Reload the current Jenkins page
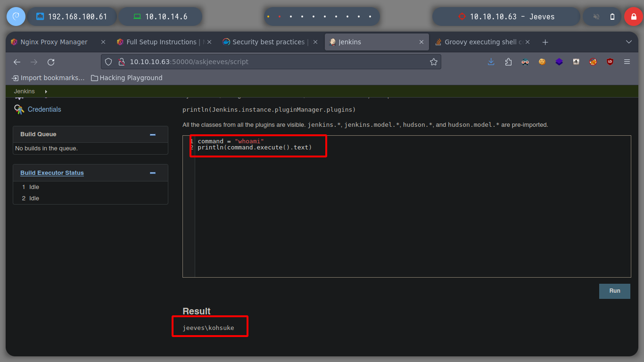644x362 pixels. tap(51, 62)
